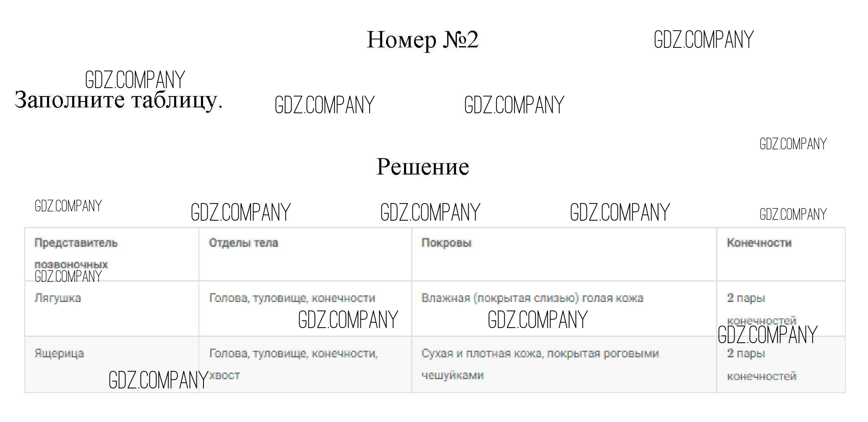
Task: Click GDZ.COMPANY watermark right of "Номер №2"
Action: tap(704, 40)
